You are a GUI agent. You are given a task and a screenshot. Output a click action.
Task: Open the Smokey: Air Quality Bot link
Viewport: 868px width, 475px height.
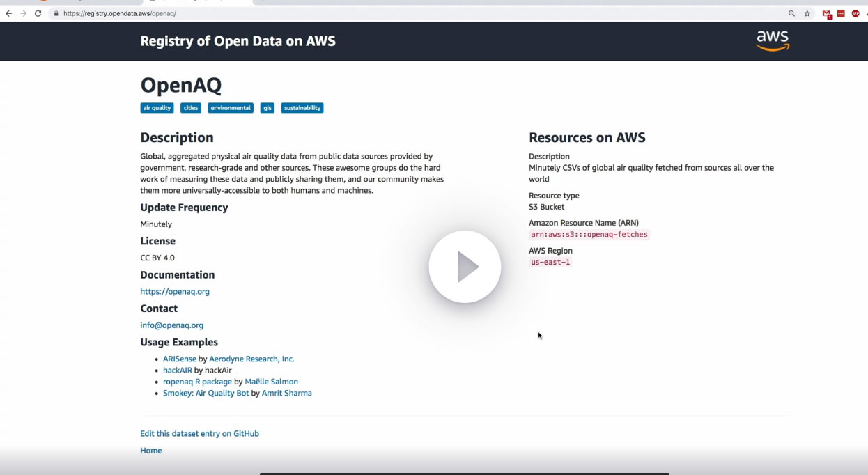tap(206, 393)
